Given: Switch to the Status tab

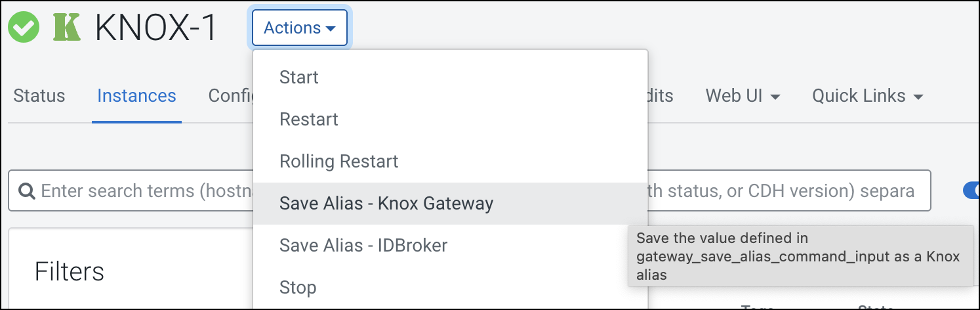Looking at the screenshot, I should tap(39, 96).
